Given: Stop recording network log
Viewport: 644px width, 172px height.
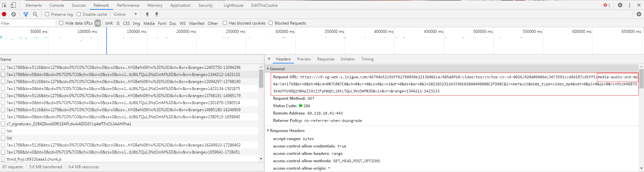Looking at the screenshot, I should click(4, 14).
